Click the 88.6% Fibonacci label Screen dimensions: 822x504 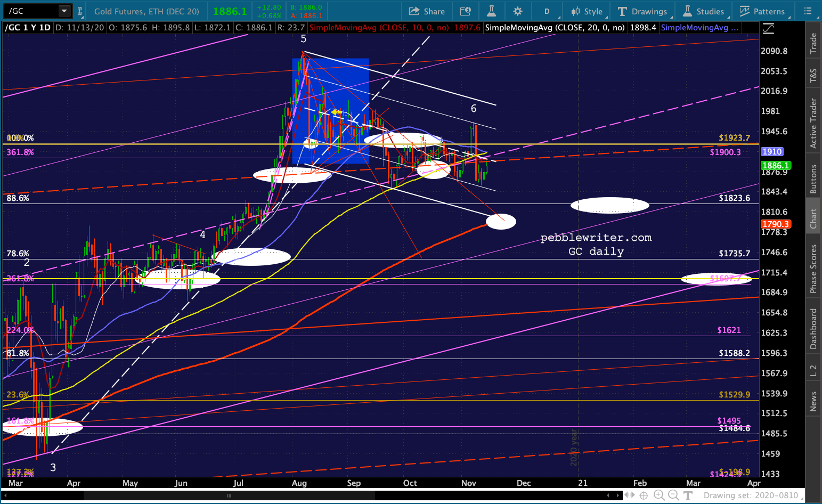18,198
